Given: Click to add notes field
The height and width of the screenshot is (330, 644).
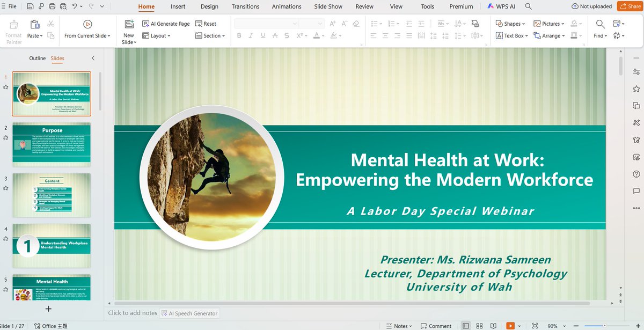Looking at the screenshot, I should tap(133, 313).
